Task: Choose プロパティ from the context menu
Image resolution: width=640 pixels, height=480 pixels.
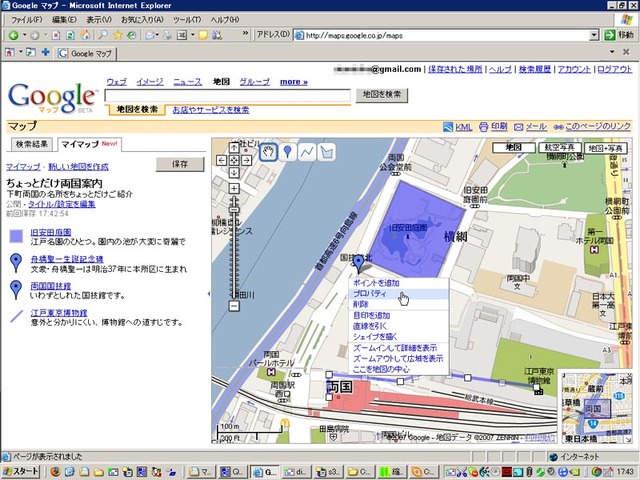Action: click(369, 294)
